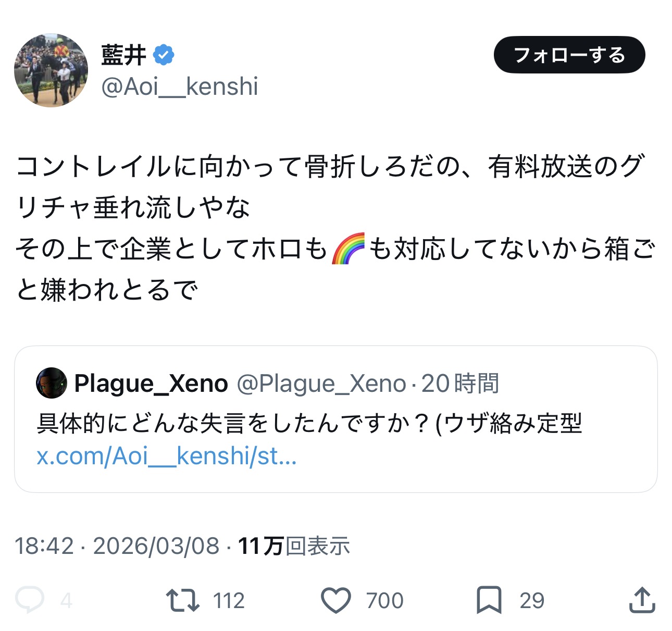This screenshot has height=631, width=672.
Task: Click the rainbow emoji in post
Action: 348,249
